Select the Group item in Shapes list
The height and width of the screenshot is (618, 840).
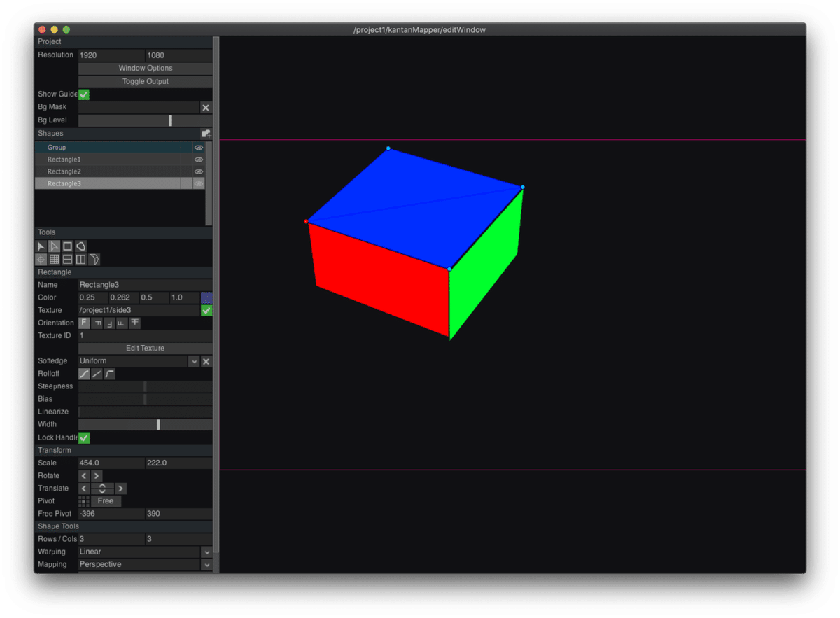pos(108,148)
